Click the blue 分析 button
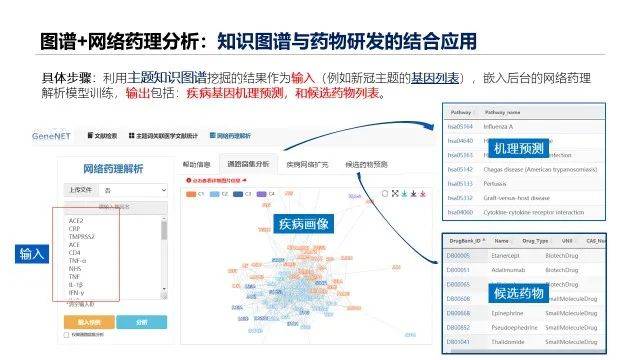The image size is (640, 360). coord(142,322)
